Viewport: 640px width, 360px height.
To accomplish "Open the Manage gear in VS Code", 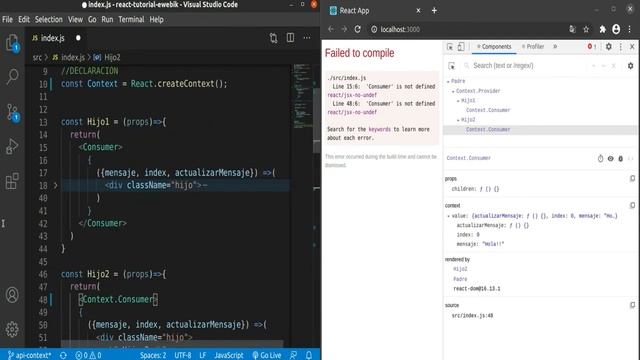I will (x=12, y=329).
